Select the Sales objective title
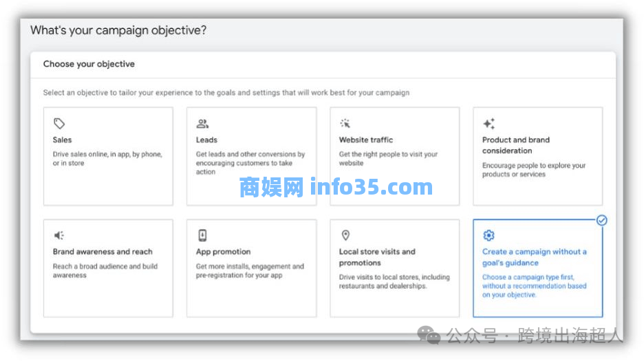Viewport: 644px width, 361px height. click(x=62, y=140)
